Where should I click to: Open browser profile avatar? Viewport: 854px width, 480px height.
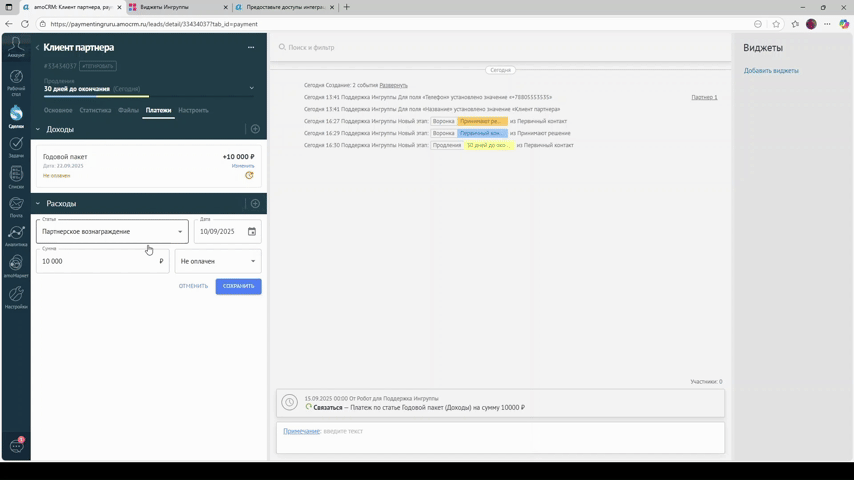click(x=811, y=24)
